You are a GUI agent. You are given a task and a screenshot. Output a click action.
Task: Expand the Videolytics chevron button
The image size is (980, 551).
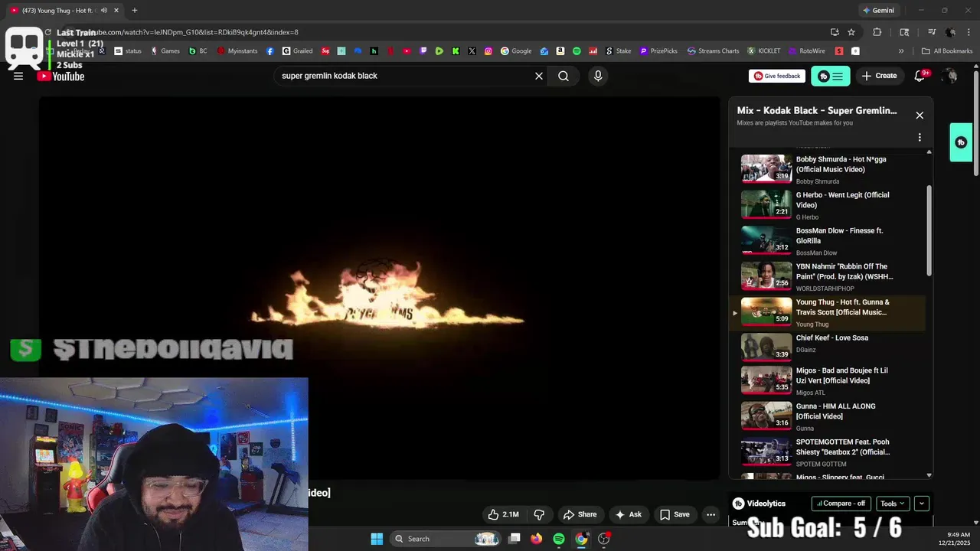coord(922,504)
